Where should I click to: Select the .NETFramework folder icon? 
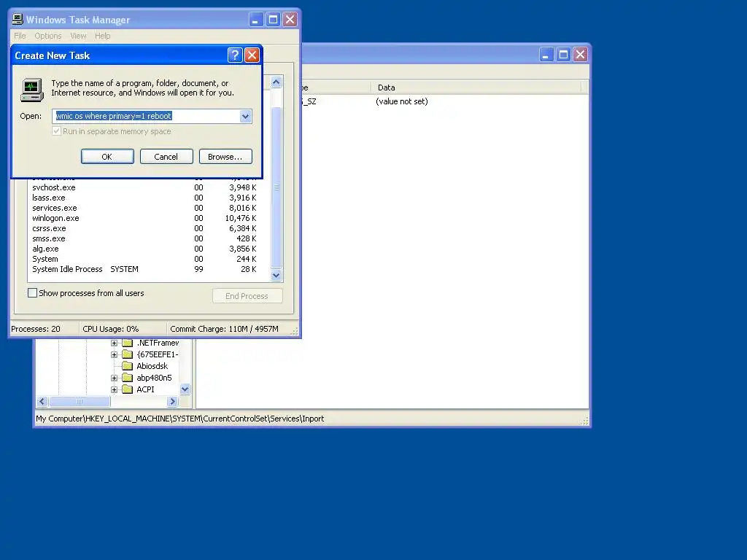pos(127,343)
